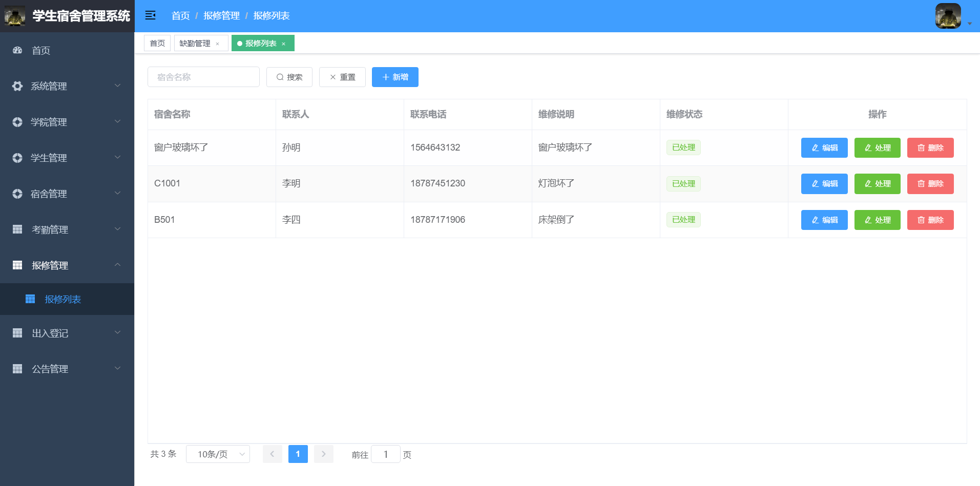Click the 共 3 条 total count text
This screenshot has width=980, height=486.
(x=163, y=454)
